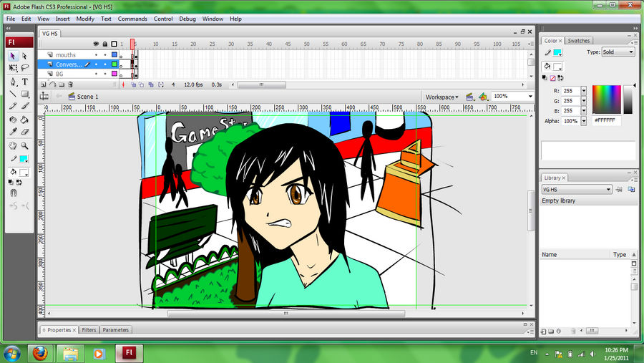Click the rainbow color picker field
This screenshot has width=644, height=363.
pos(607,100)
